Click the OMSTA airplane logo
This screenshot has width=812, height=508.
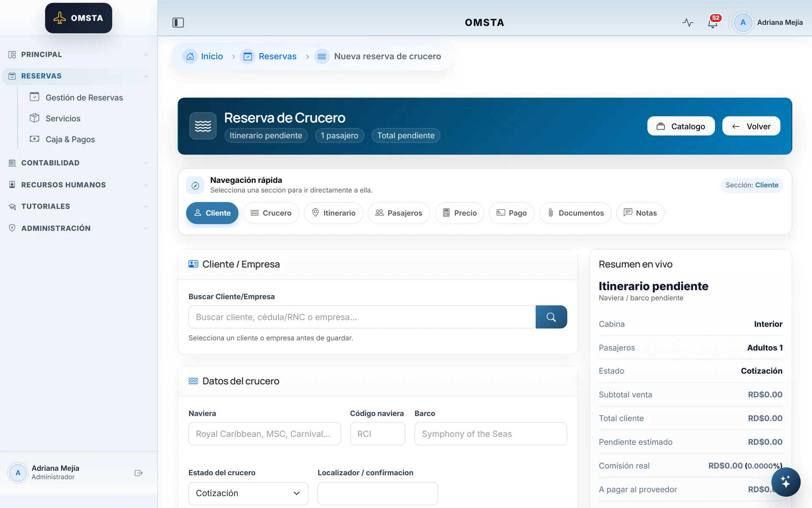point(79,18)
